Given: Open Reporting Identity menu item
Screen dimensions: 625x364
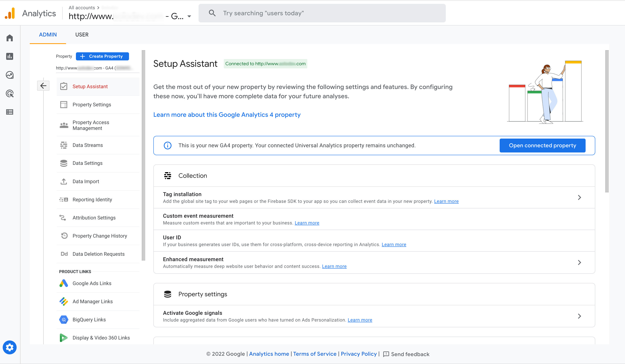Looking at the screenshot, I should click(x=98, y=200).
